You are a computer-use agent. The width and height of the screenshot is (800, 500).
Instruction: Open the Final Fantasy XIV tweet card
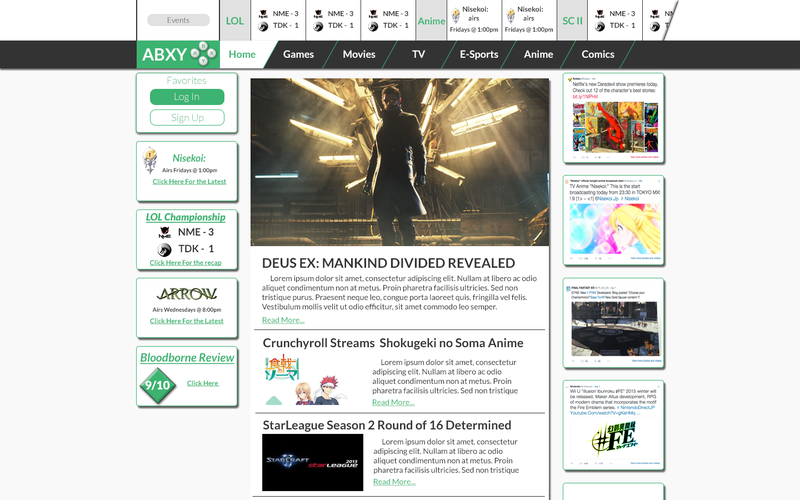tap(613, 323)
